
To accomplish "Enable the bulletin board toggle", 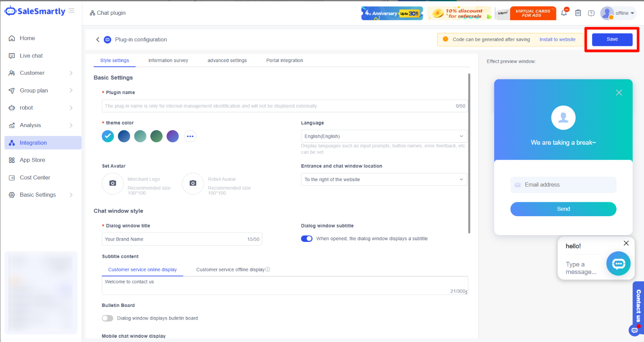I will [x=108, y=318].
